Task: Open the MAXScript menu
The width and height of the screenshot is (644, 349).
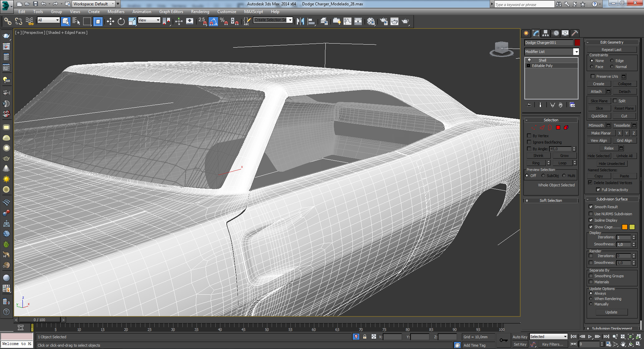Action: 253,12
